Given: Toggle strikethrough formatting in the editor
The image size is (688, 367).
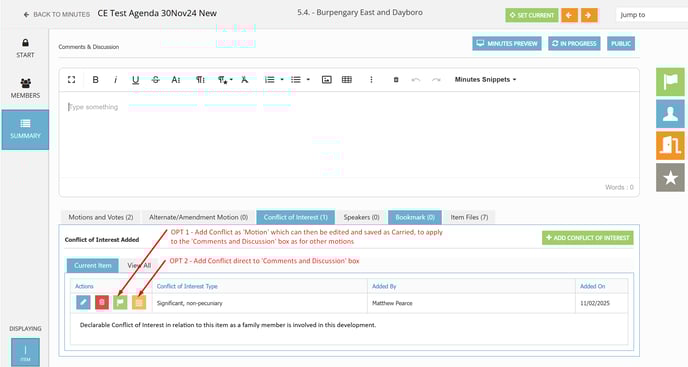Looking at the screenshot, I should pyautogui.click(x=155, y=79).
